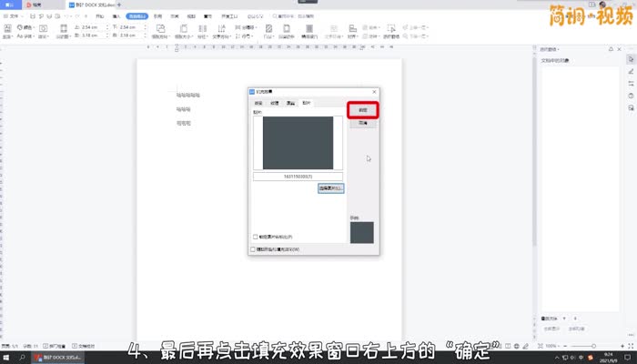
Task: Close the selection pane on the right
Action: (x=619, y=48)
